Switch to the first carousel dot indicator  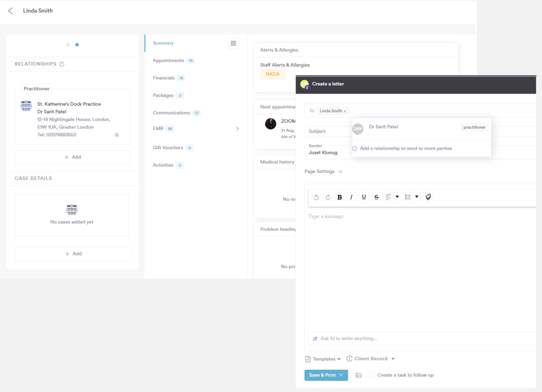click(x=68, y=45)
